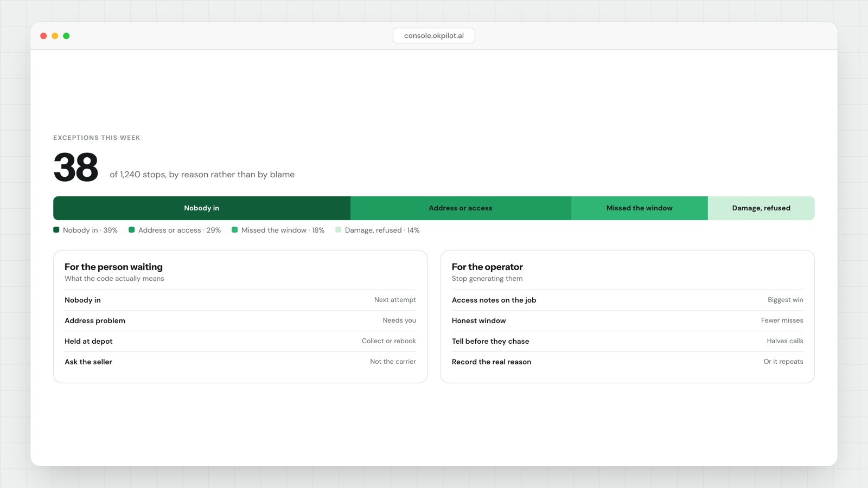Click 'What the code actually means' subtitle
The height and width of the screenshot is (488, 868).
tap(114, 279)
